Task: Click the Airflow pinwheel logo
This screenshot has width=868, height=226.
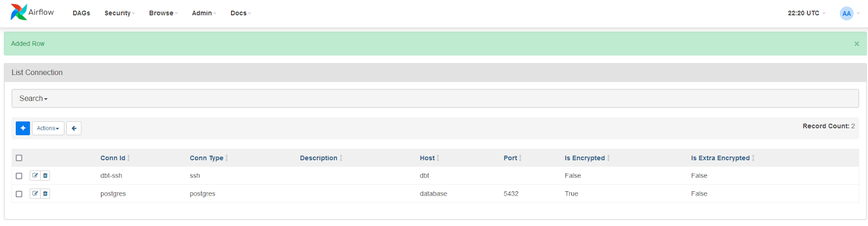Action: [19, 12]
